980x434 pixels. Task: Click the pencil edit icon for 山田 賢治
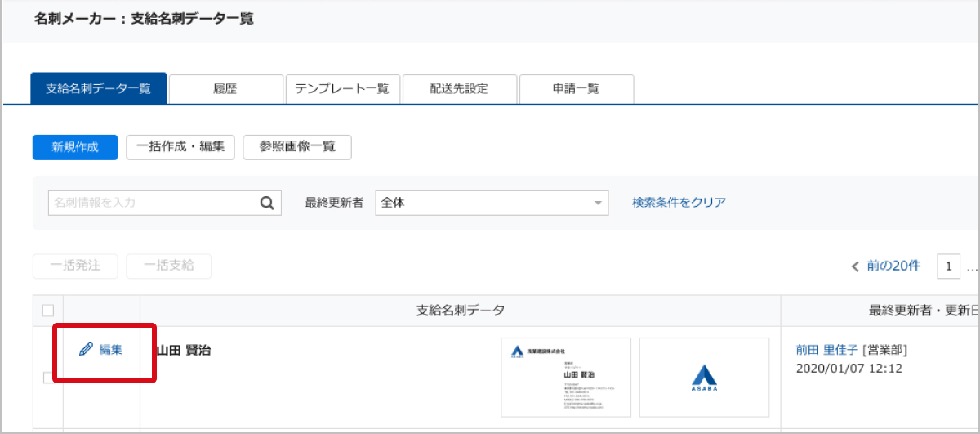coord(86,350)
